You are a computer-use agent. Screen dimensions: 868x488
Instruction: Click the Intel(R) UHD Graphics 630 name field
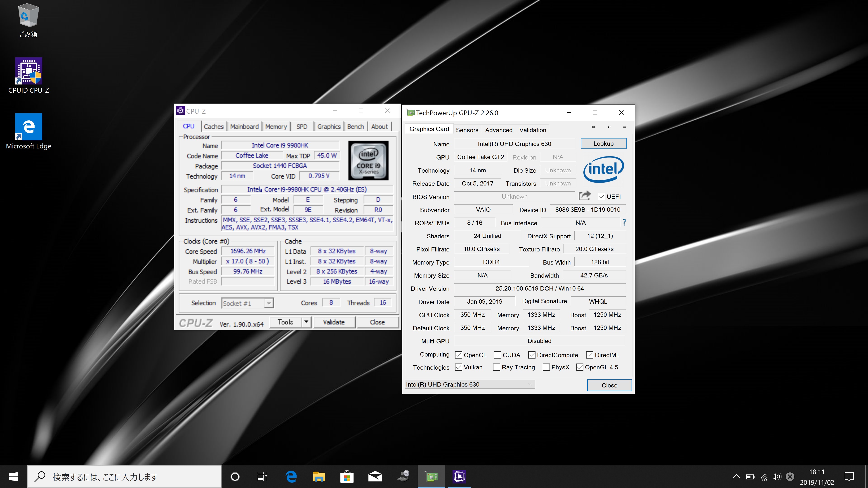(x=514, y=144)
